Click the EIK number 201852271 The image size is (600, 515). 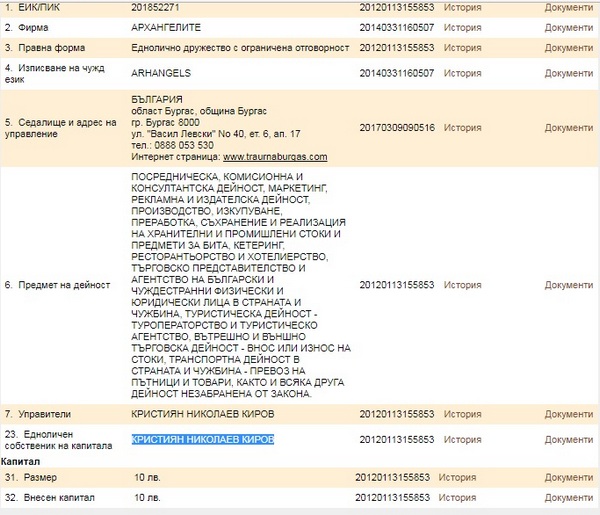click(155, 7)
